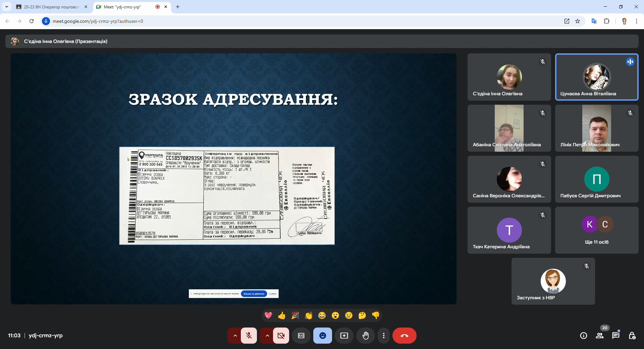
Task: Turn on the camera in the call bar
Action: tap(281, 336)
